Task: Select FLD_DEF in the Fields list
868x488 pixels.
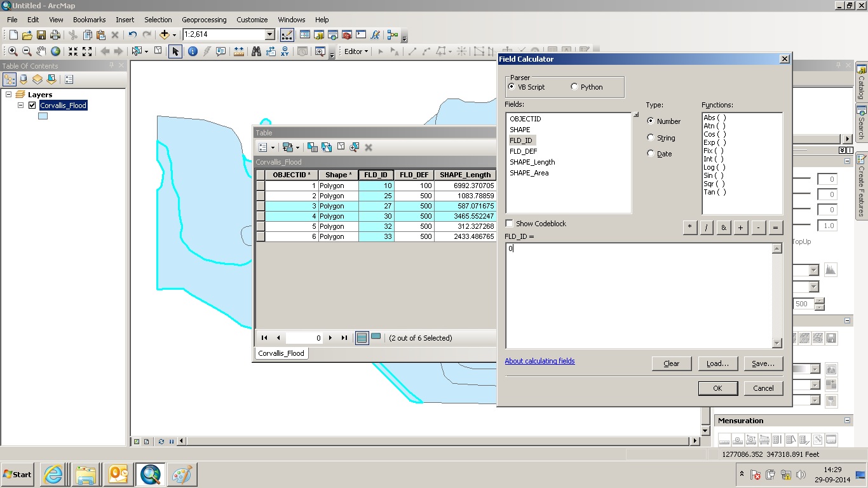Action: [524, 151]
